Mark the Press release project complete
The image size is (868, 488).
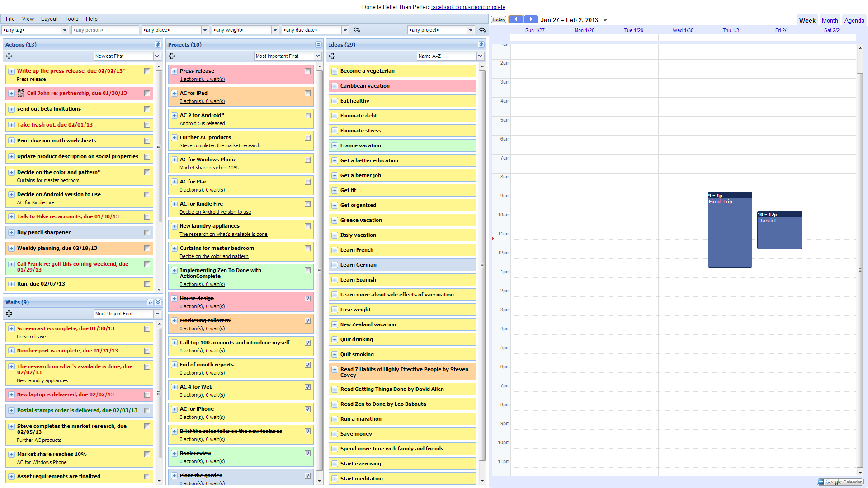307,71
